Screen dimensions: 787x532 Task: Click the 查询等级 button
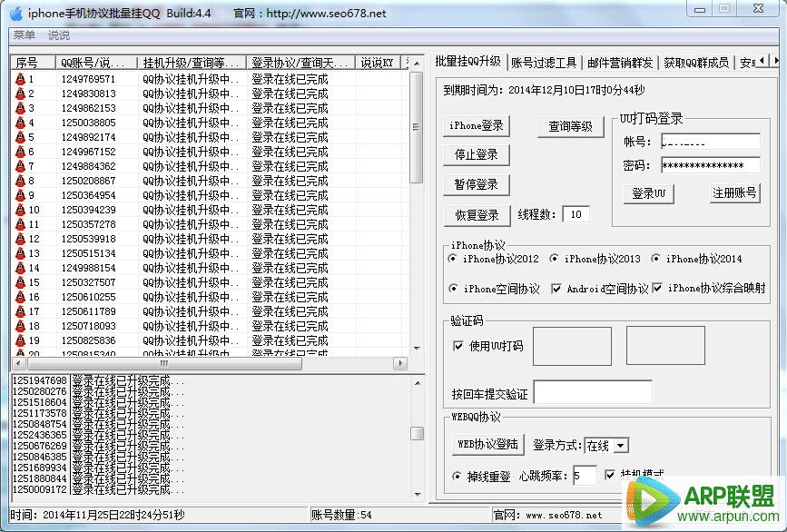tap(570, 126)
